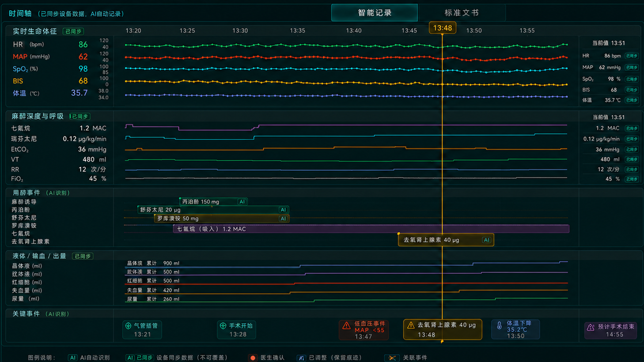Switch to the 智能记录 tab
644x362 pixels.
[375, 13]
